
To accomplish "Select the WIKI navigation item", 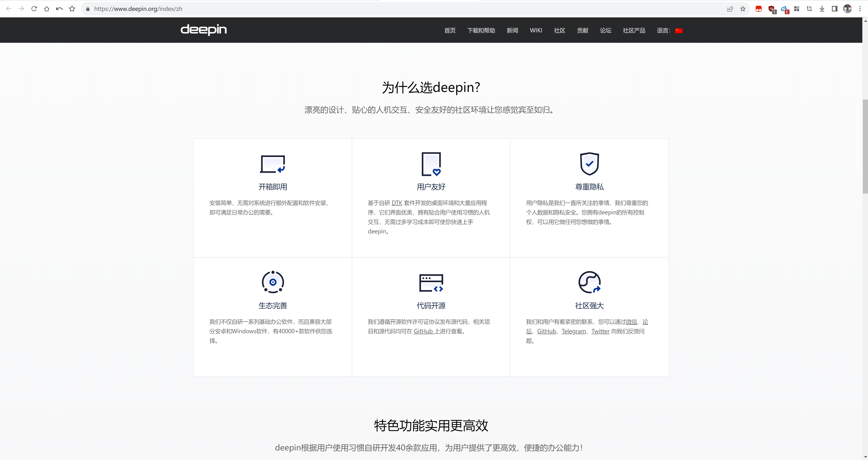I will pyautogui.click(x=536, y=30).
